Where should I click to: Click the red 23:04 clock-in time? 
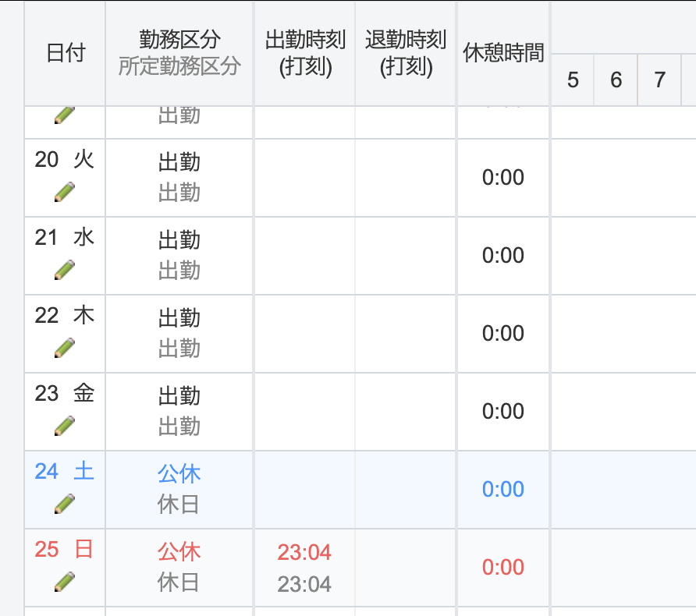coord(304,552)
